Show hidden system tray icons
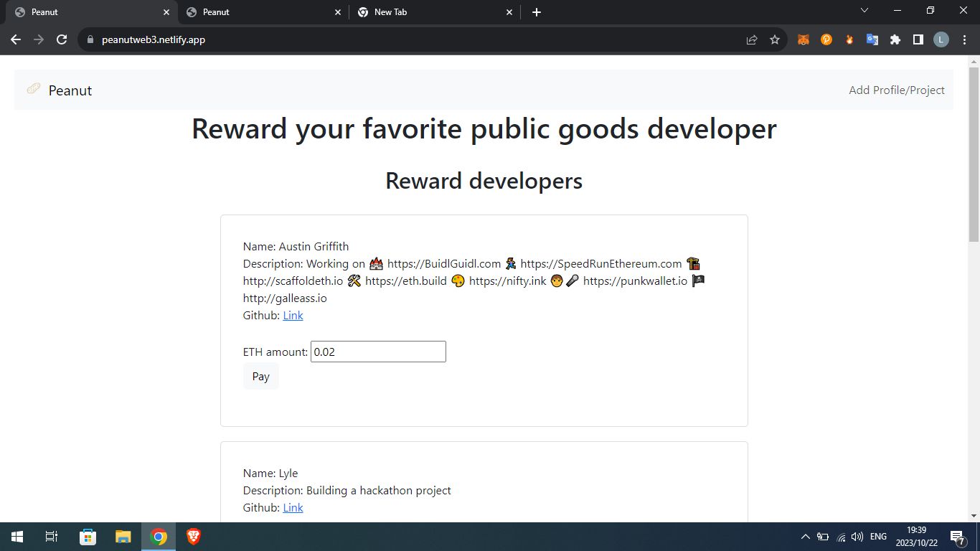The height and width of the screenshot is (551, 980). pyautogui.click(x=805, y=537)
